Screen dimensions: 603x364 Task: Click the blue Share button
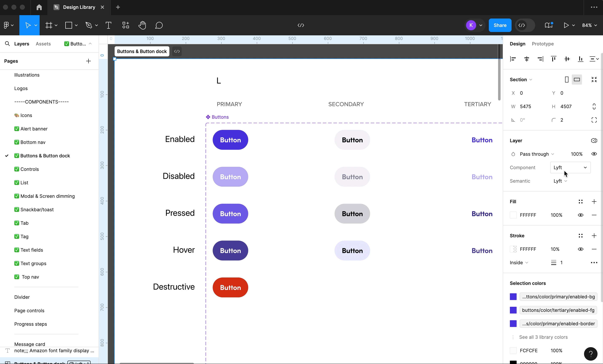point(500,25)
